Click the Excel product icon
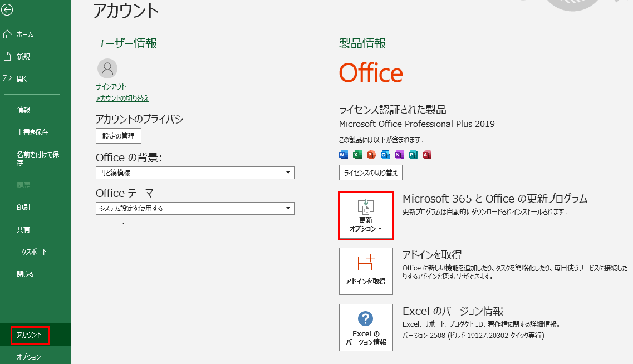 357,155
